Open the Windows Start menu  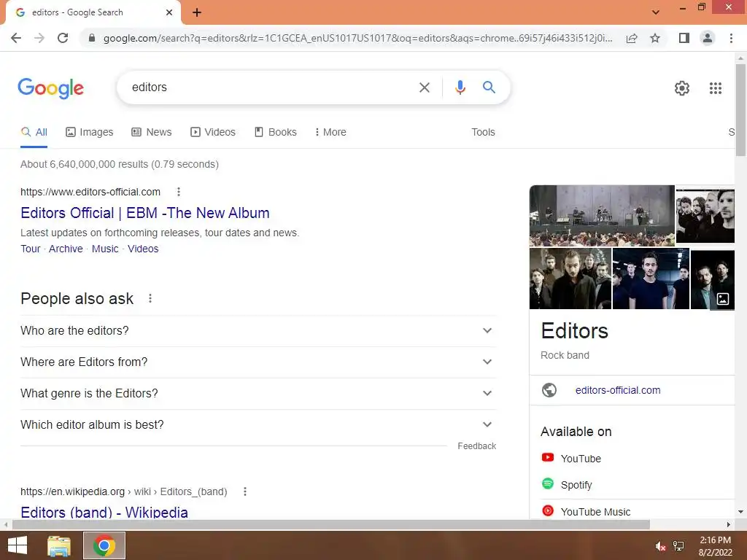(18, 545)
